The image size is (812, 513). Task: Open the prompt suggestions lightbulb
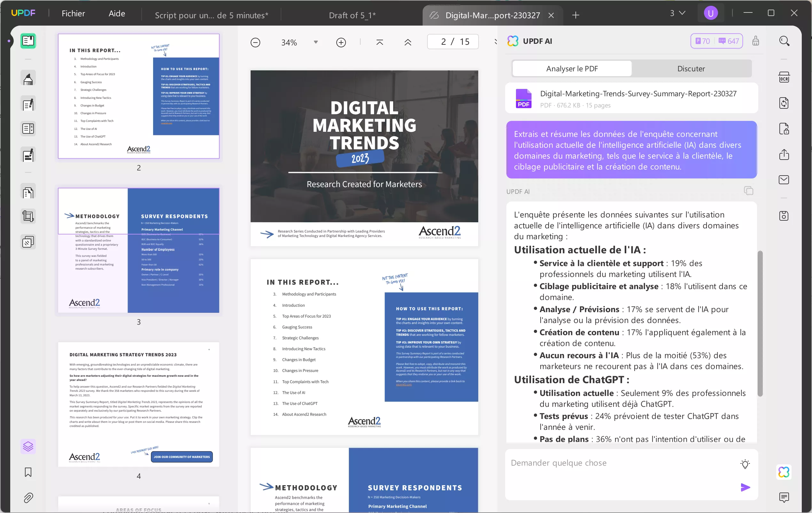point(745,464)
